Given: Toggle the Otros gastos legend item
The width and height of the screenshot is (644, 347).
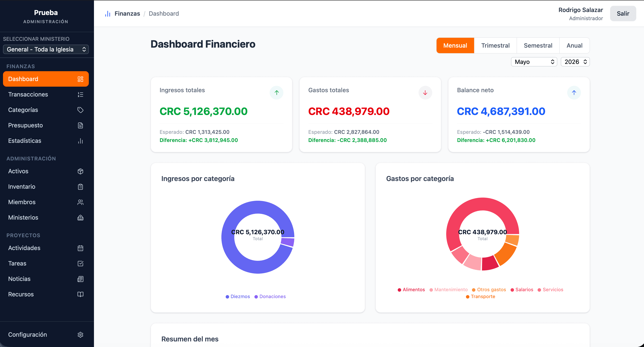Looking at the screenshot, I should [489, 290].
